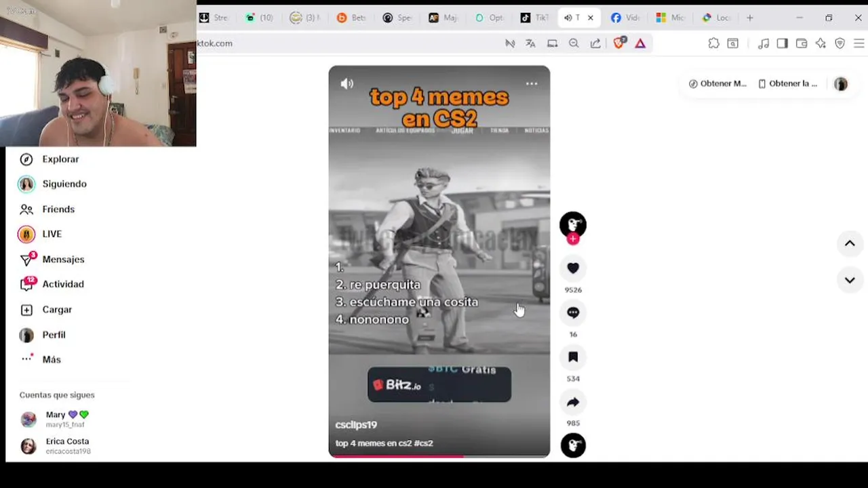The width and height of the screenshot is (868, 488).
Task: Share the video via arrow icon
Action: 573,402
